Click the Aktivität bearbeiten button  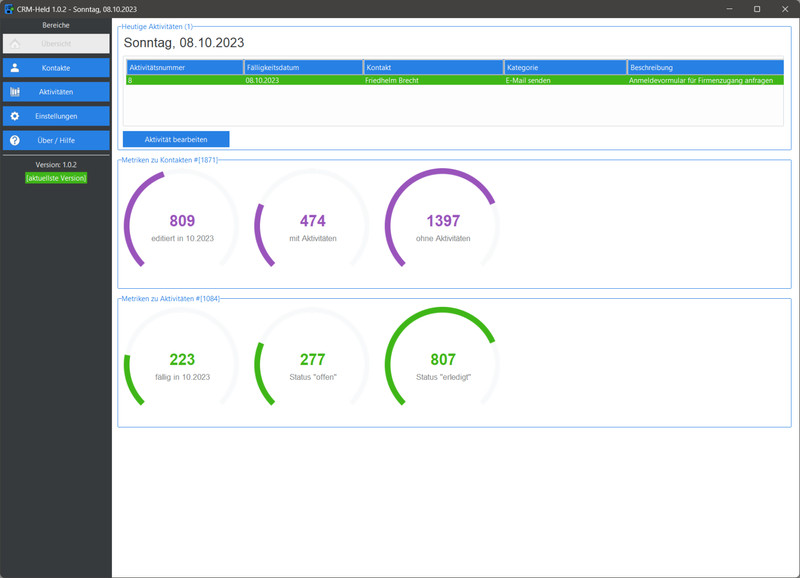click(x=176, y=139)
